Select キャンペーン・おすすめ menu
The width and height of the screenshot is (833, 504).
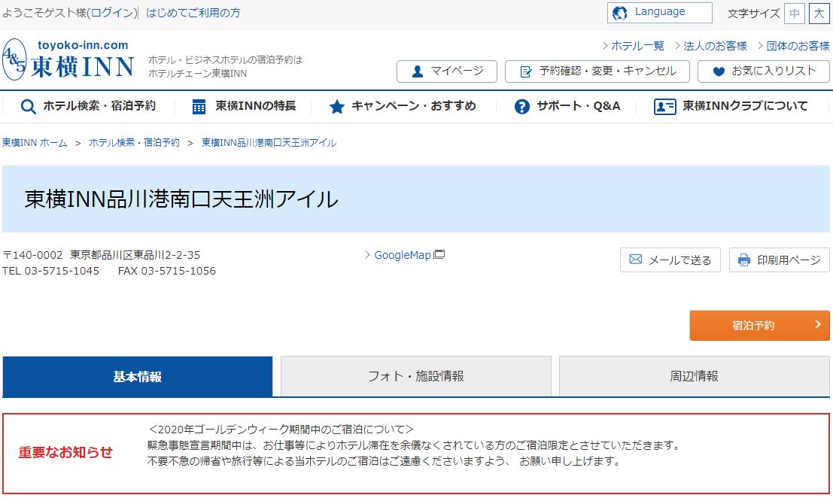click(403, 106)
